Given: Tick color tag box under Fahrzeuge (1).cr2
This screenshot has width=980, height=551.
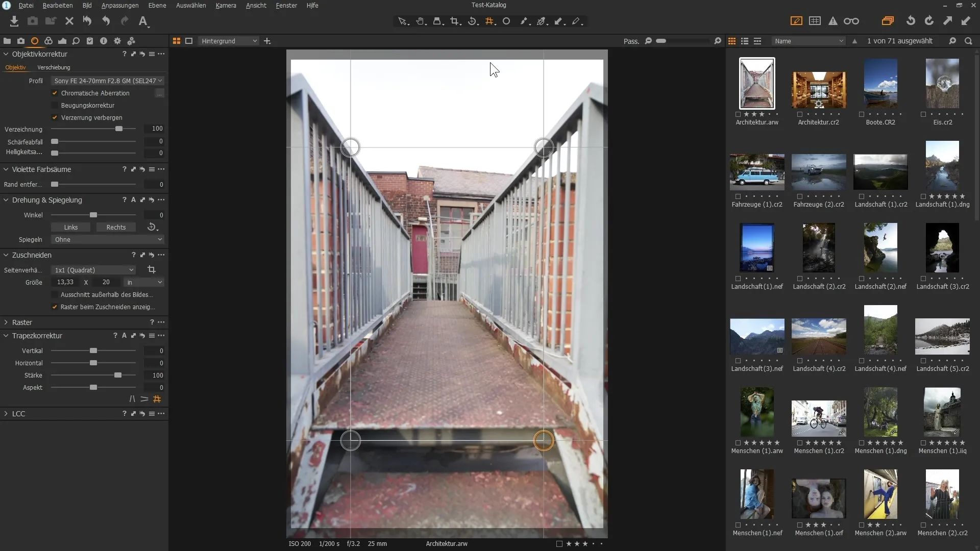Looking at the screenshot, I should tap(738, 196).
